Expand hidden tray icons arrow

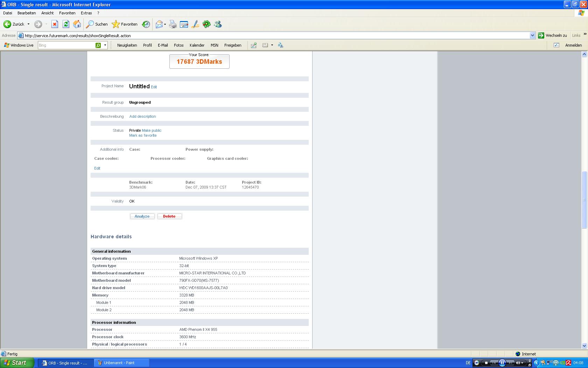click(x=536, y=363)
